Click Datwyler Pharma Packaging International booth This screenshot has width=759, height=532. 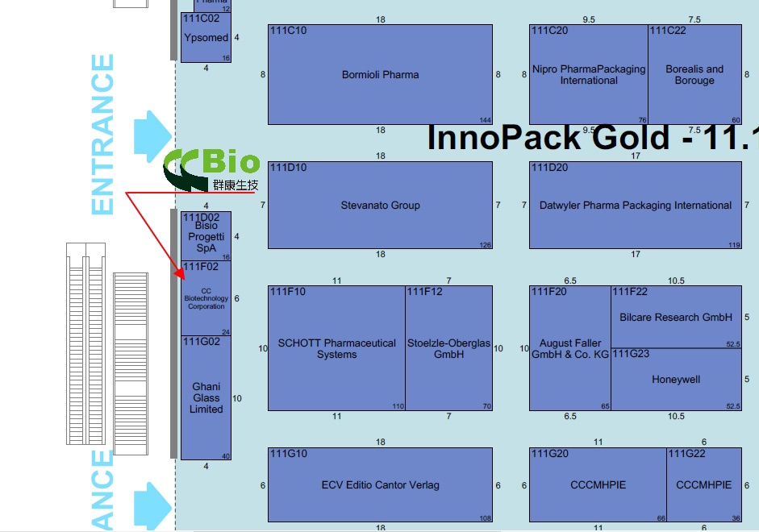[x=636, y=205]
